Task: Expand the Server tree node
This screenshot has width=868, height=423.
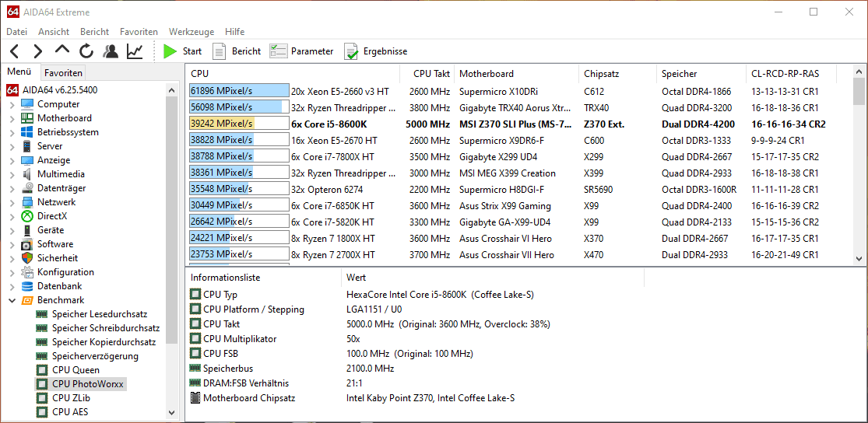Action: [12, 146]
